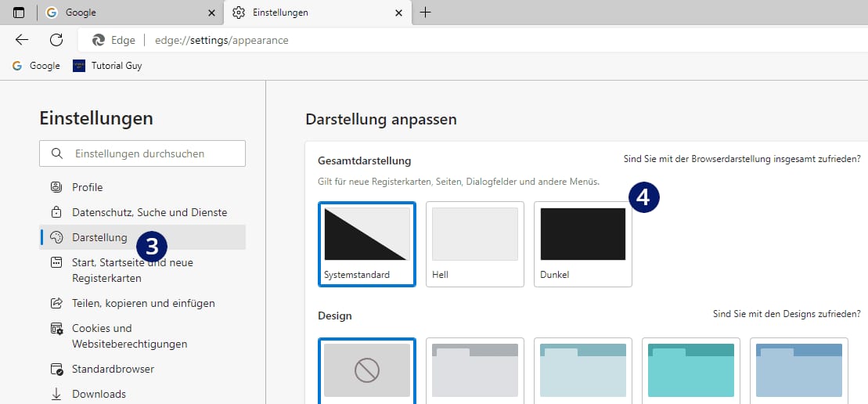Select the Systemstandard appearance option
This screenshot has height=404, width=868.
[367, 244]
